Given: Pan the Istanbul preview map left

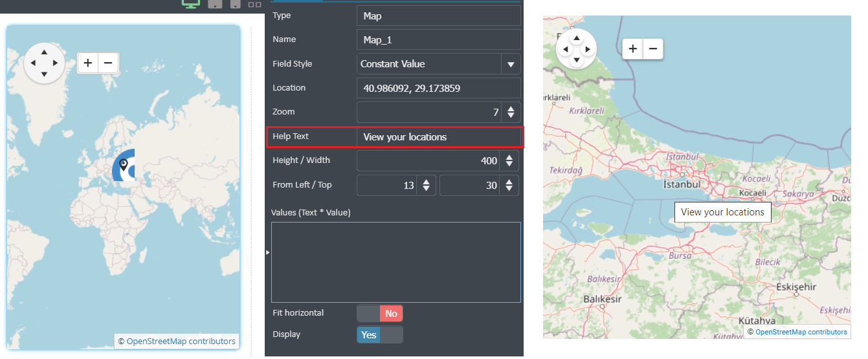Looking at the screenshot, I should click(566, 49).
